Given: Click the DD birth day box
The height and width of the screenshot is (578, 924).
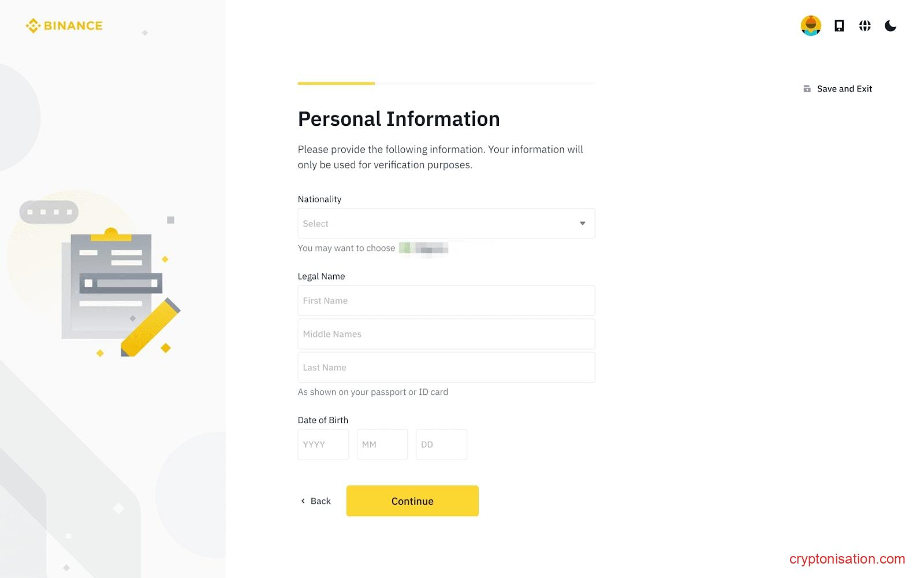Looking at the screenshot, I should [x=441, y=444].
